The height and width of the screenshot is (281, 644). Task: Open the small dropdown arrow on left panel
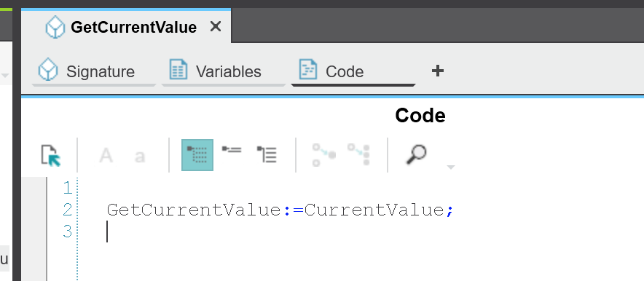point(5,76)
